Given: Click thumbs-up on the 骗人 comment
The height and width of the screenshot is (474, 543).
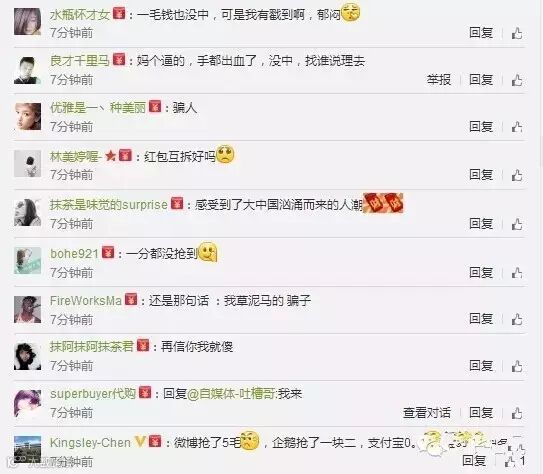Looking at the screenshot, I should coord(517,127).
